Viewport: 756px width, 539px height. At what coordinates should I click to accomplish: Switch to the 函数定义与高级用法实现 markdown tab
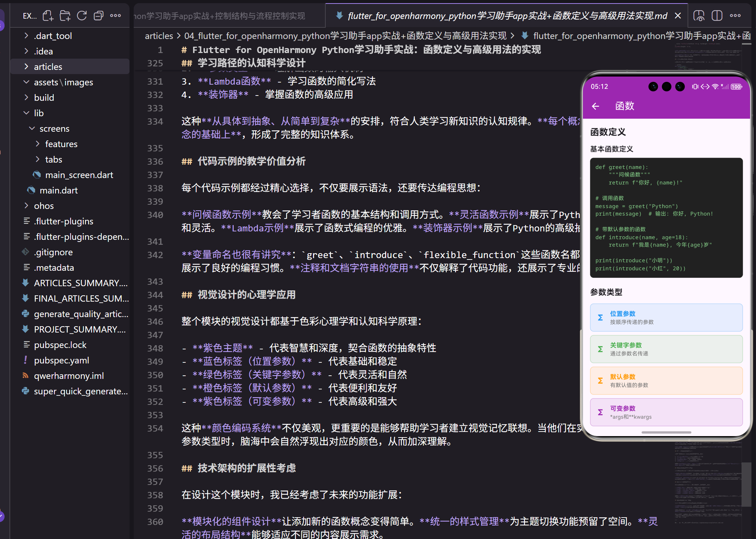505,15
